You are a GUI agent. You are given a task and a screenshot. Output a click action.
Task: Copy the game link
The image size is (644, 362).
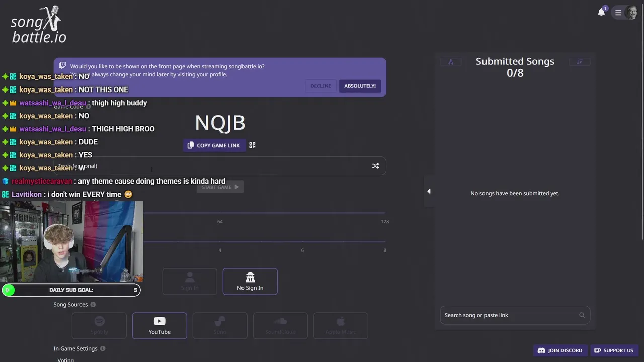coord(214,145)
